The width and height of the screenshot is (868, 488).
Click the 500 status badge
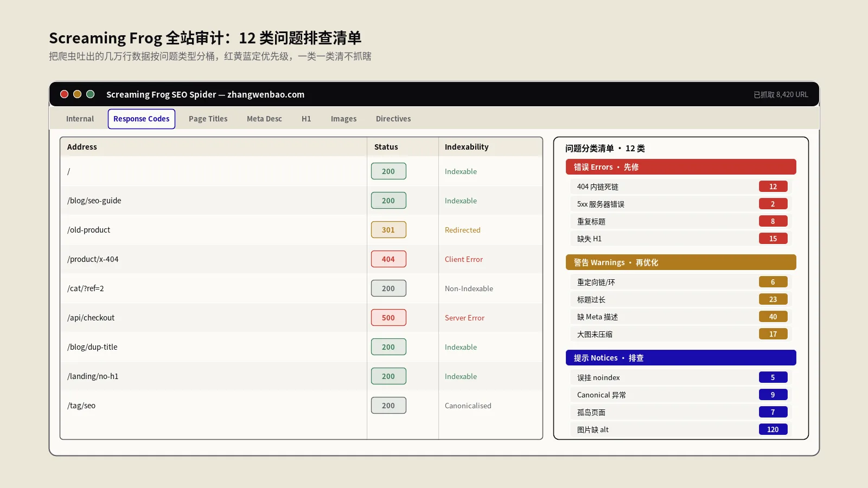[x=388, y=318]
